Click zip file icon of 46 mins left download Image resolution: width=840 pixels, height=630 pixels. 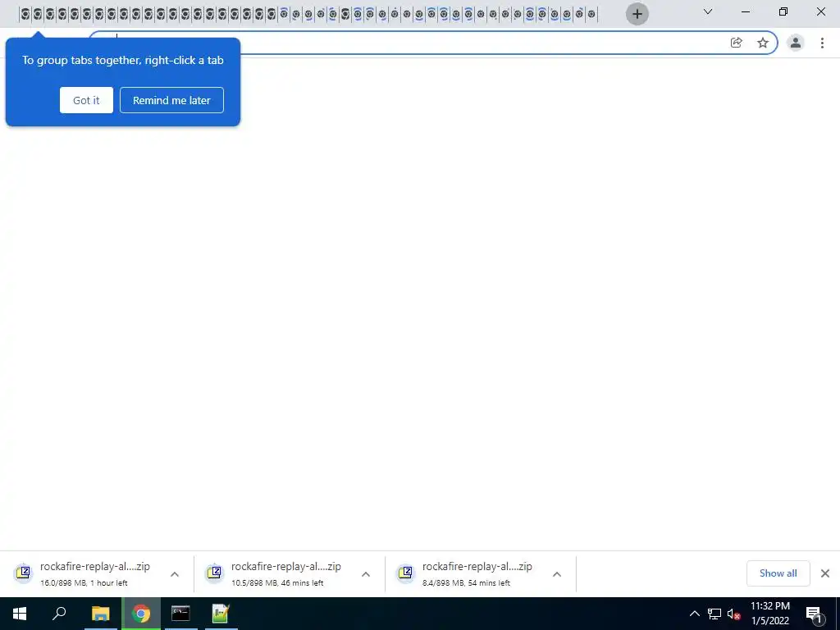click(214, 573)
